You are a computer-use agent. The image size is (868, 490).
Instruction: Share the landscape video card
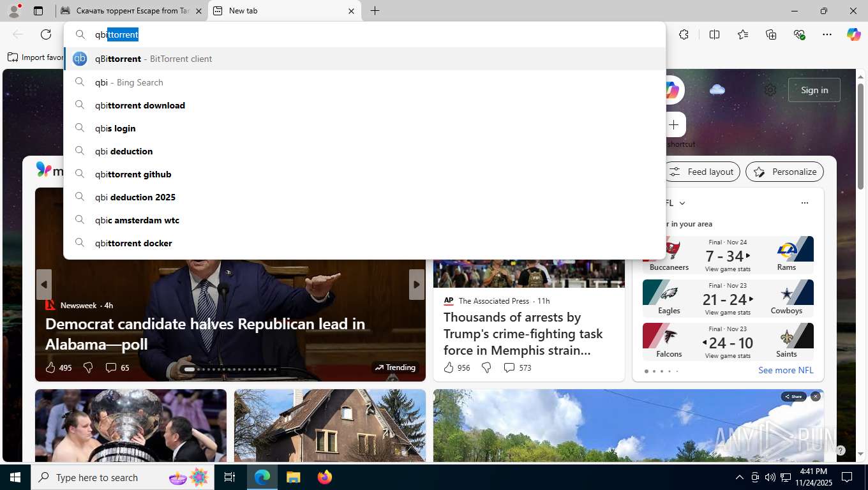(793, 396)
